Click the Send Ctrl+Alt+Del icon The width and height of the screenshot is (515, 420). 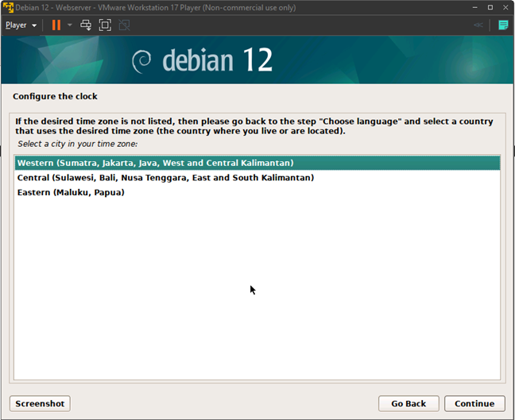pyautogui.click(x=87, y=25)
